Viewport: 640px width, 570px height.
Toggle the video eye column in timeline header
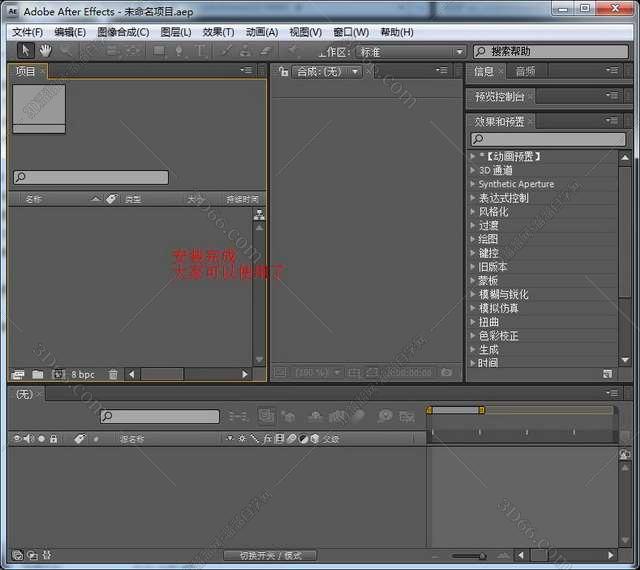click(x=17, y=439)
